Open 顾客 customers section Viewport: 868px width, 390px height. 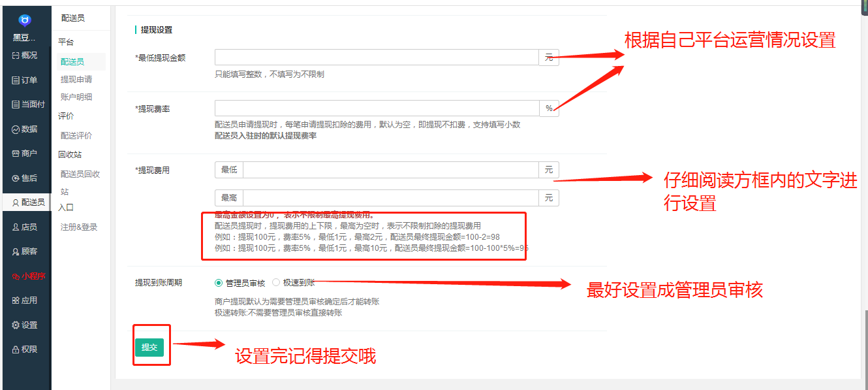(25, 252)
